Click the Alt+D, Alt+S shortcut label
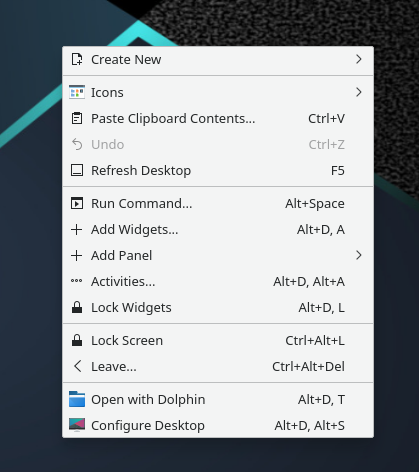The height and width of the screenshot is (472, 419). tap(310, 426)
